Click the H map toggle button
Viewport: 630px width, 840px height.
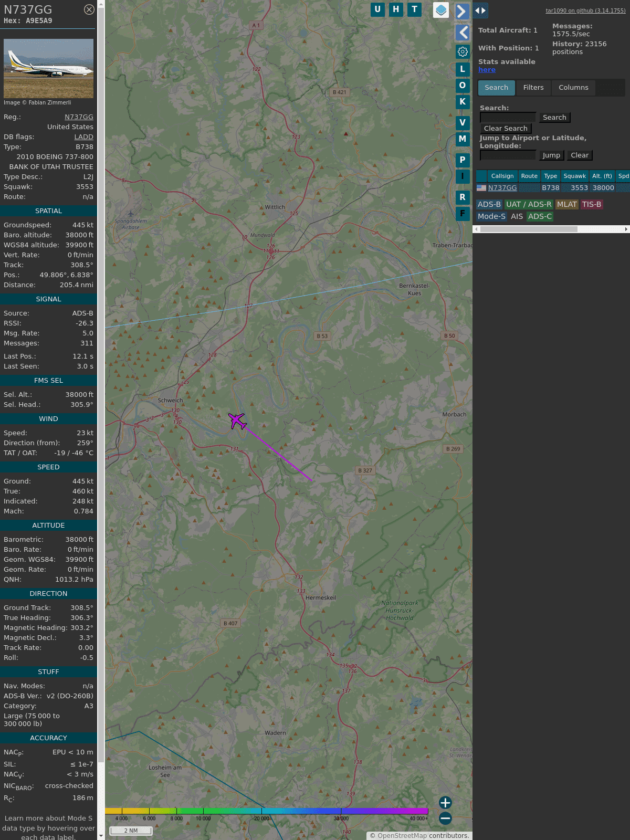(396, 9)
